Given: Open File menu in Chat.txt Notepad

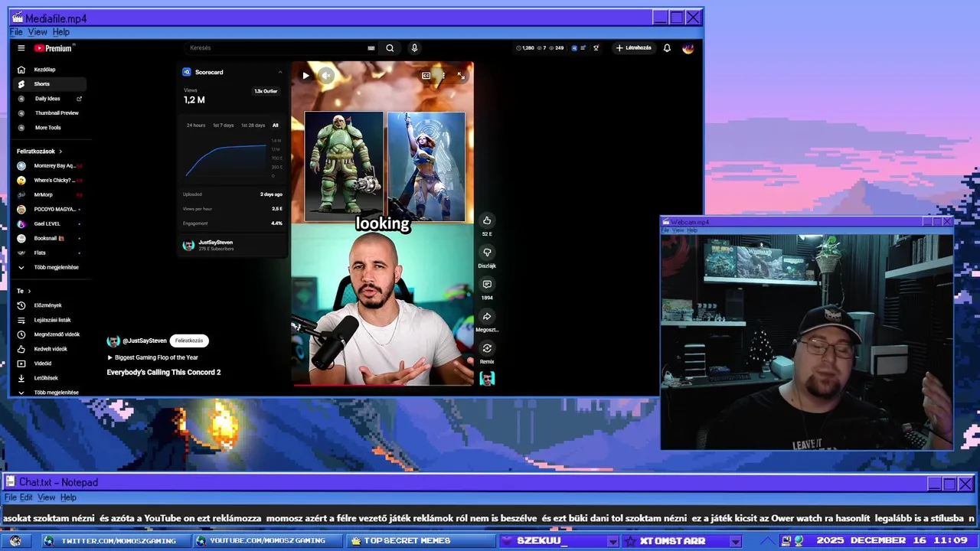Looking at the screenshot, I should click(10, 497).
